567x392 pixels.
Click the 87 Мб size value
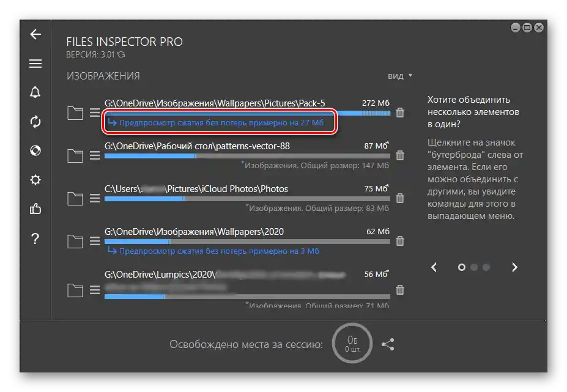tap(376, 146)
